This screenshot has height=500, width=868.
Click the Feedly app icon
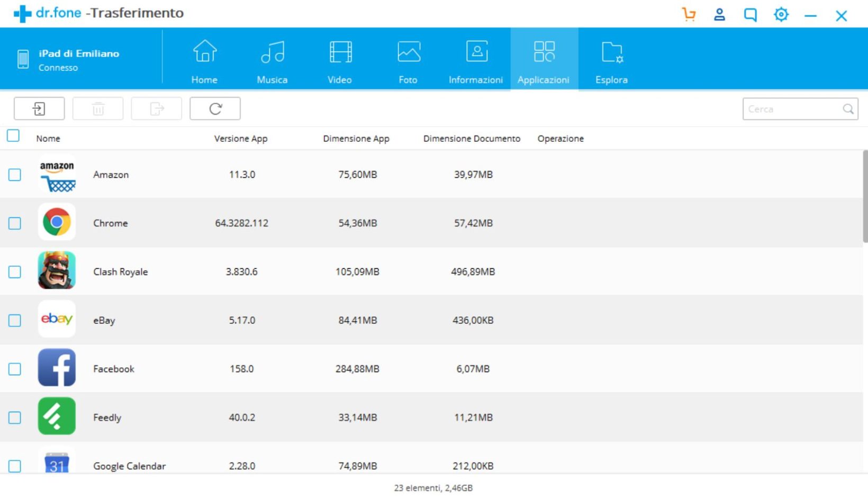[57, 416]
